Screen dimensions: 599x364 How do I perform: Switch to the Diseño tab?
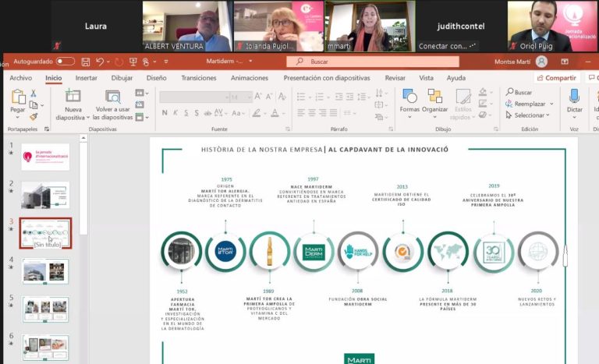[x=157, y=78]
